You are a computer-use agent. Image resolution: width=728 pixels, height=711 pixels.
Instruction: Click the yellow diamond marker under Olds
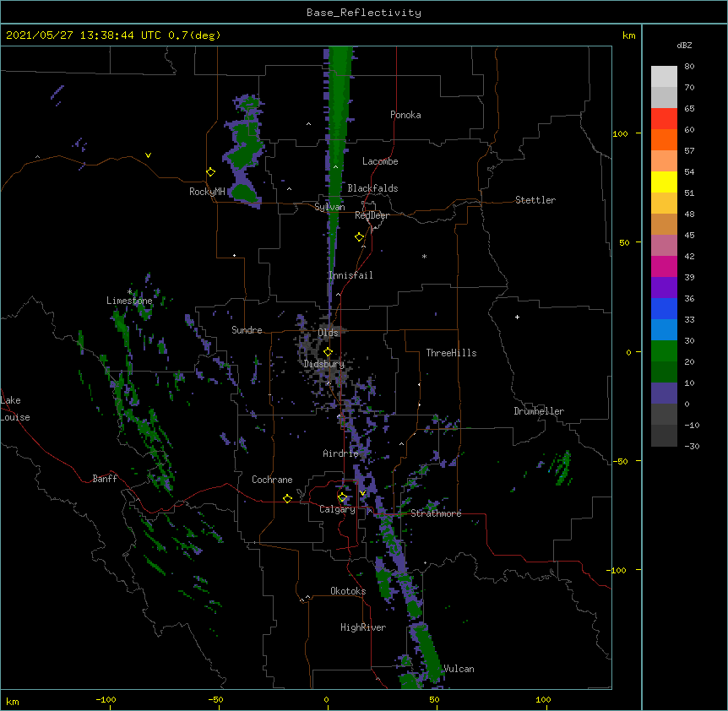click(x=329, y=352)
